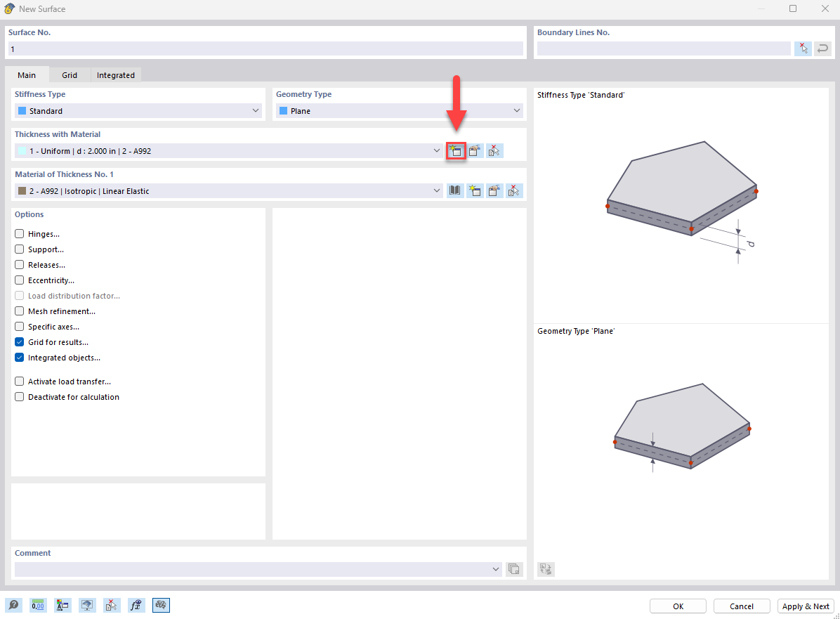Create a new material
Viewport: 840px width, 619px height.
pos(475,190)
